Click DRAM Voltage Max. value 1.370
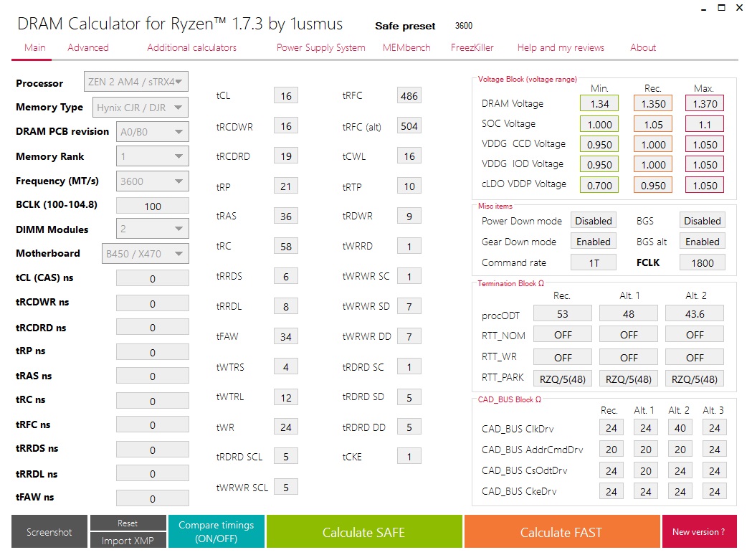 (x=705, y=104)
